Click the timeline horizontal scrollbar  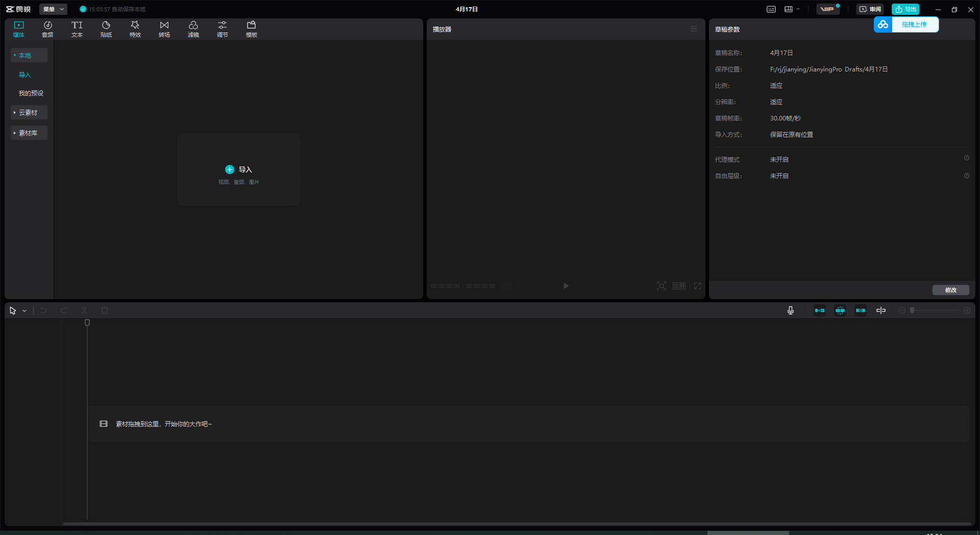click(517, 523)
